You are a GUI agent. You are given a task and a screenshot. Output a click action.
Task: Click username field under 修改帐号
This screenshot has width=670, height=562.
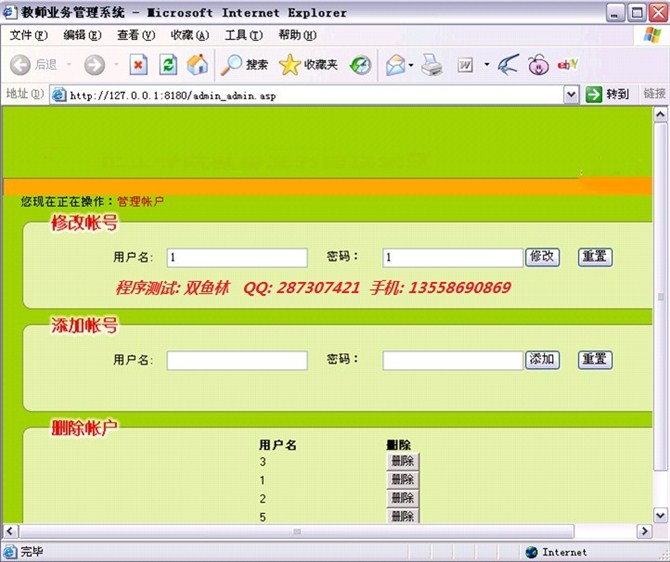(237, 258)
